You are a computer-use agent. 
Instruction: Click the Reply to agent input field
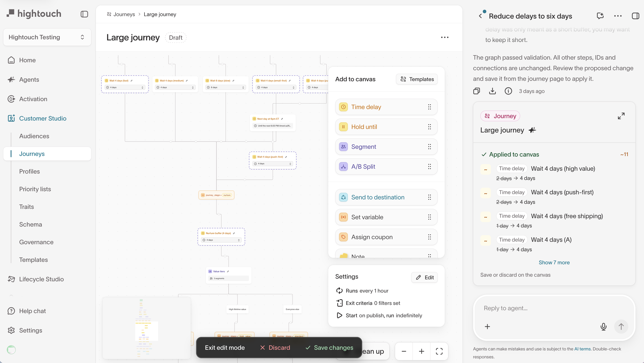coord(554,308)
